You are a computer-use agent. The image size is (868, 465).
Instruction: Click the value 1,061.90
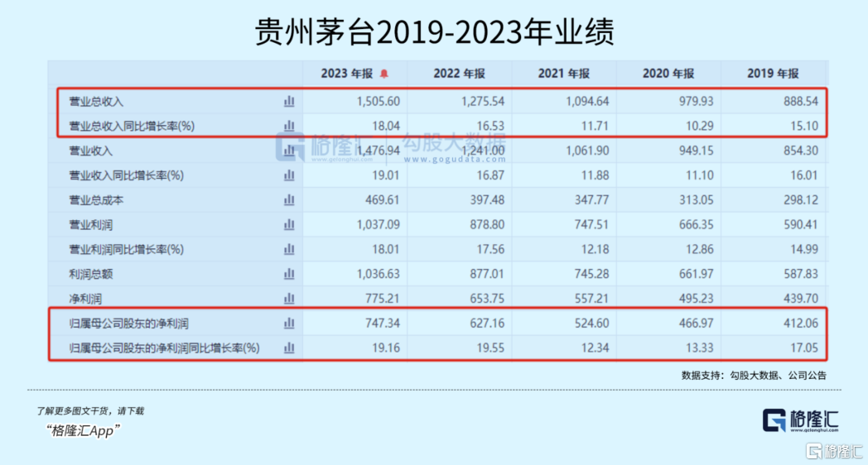pyautogui.click(x=587, y=151)
